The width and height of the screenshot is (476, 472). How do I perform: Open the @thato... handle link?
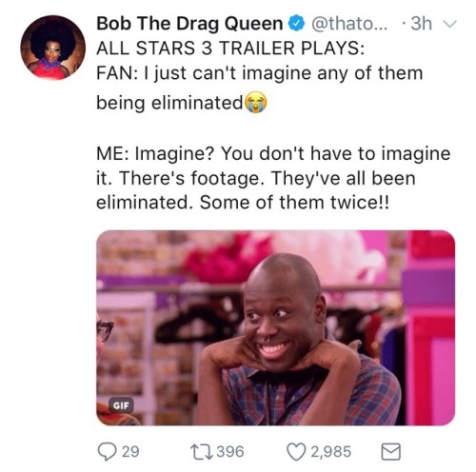[349, 24]
